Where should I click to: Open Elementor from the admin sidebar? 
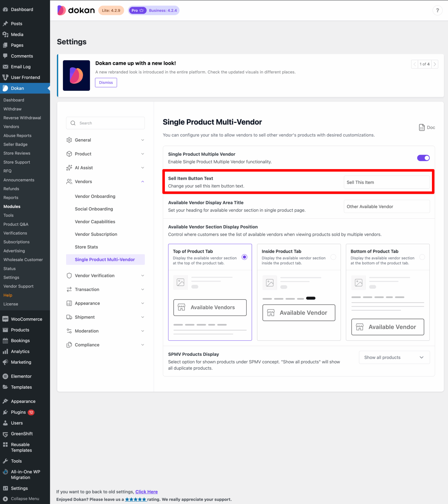[x=21, y=376]
